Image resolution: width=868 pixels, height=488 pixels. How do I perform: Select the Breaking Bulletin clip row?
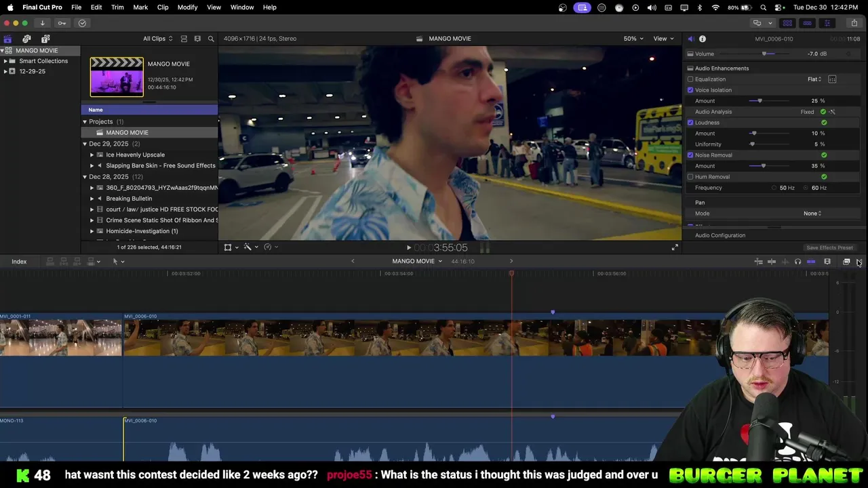pos(149,199)
